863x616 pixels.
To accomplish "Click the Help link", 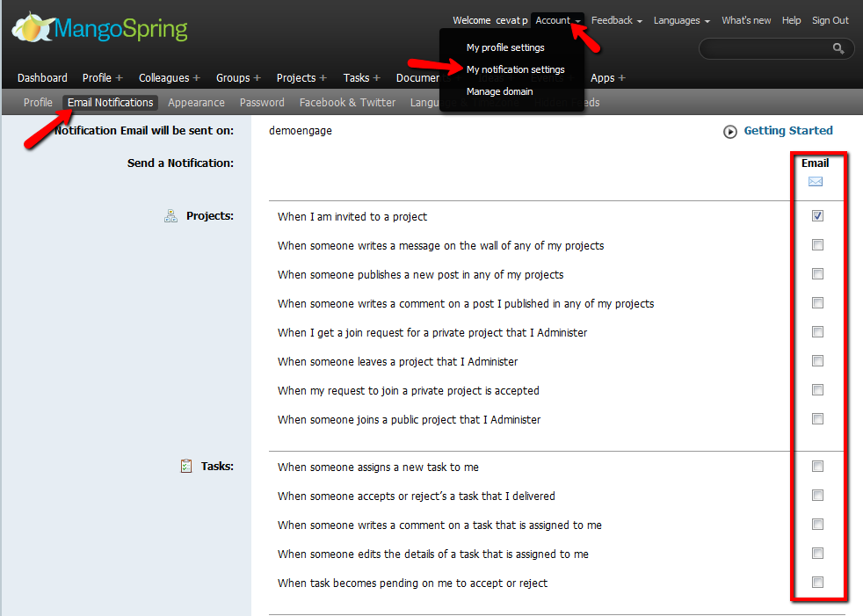I will coord(792,20).
